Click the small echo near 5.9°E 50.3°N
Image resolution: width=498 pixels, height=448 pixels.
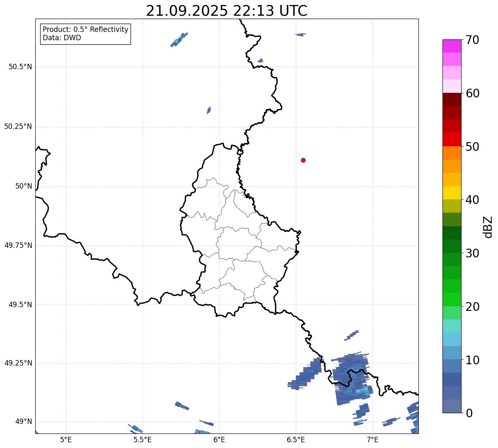click(x=209, y=110)
